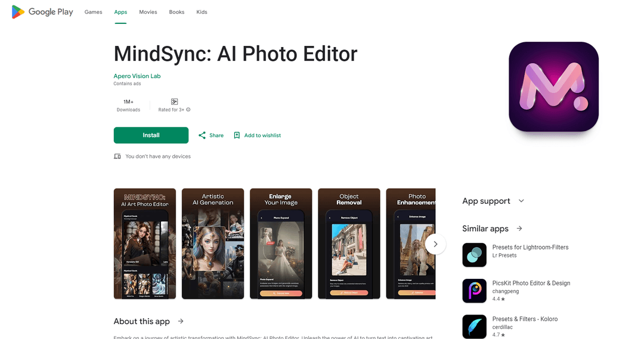This screenshot has width=644, height=339.
Task: Click the Google Play logo
Action: click(42, 12)
